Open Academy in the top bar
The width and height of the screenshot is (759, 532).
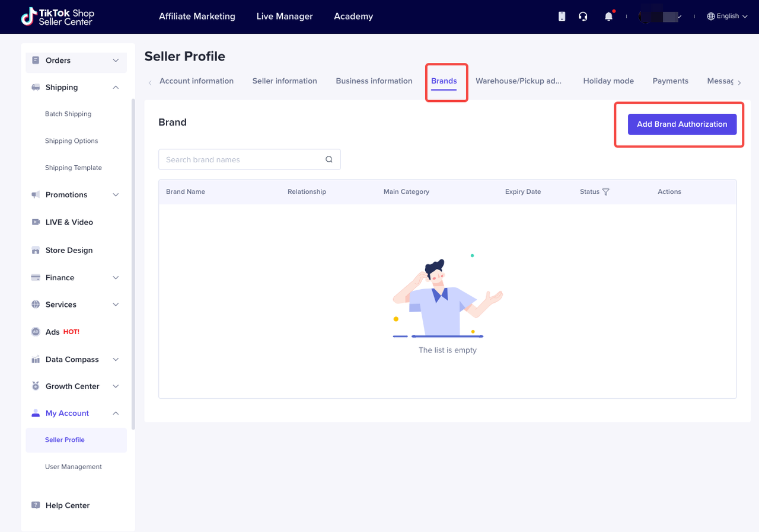click(x=353, y=17)
